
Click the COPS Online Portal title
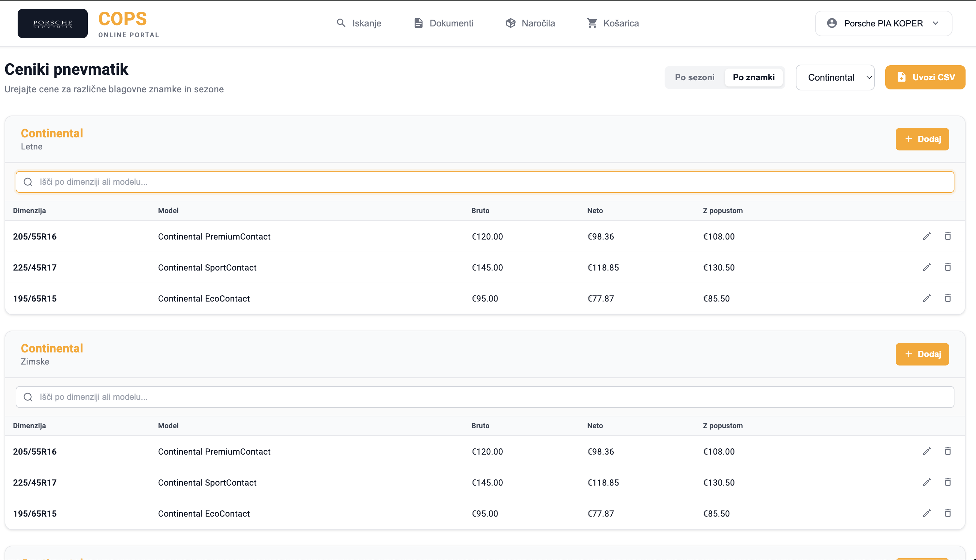tap(129, 24)
